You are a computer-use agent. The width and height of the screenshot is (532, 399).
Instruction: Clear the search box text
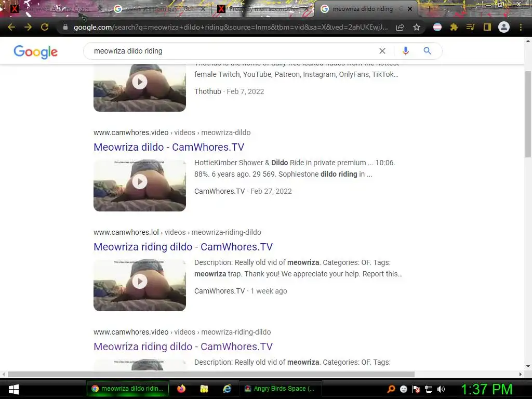382,51
